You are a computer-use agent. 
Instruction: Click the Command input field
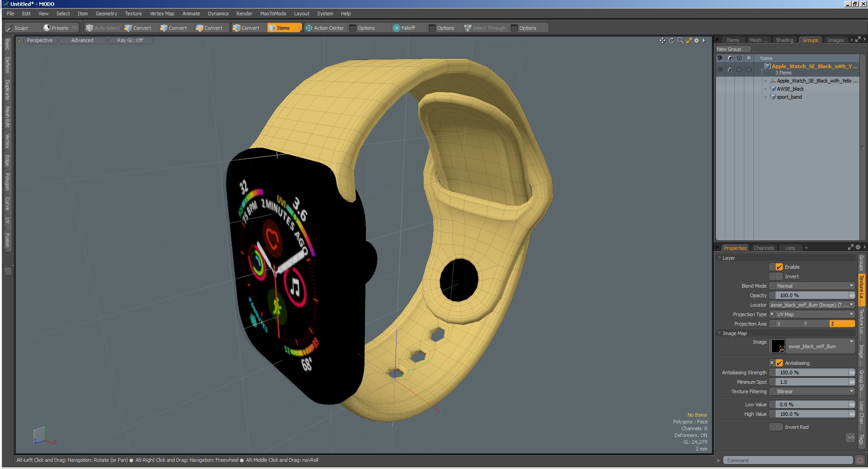tap(788, 460)
